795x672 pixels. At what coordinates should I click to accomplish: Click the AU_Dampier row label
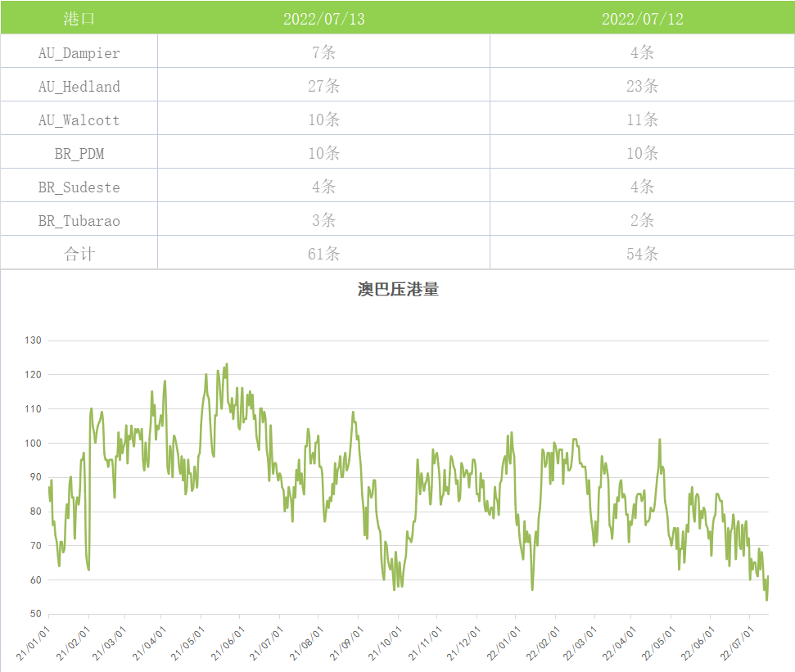[79, 53]
